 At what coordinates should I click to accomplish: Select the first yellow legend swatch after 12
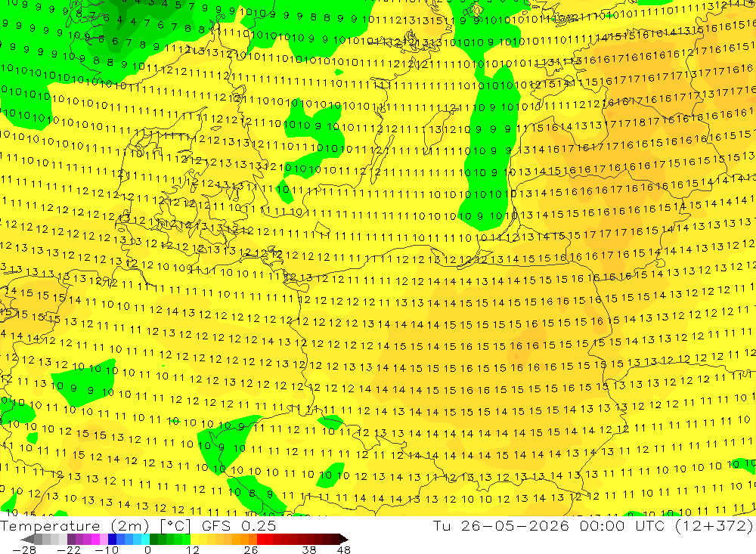click(x=194, y=539)
